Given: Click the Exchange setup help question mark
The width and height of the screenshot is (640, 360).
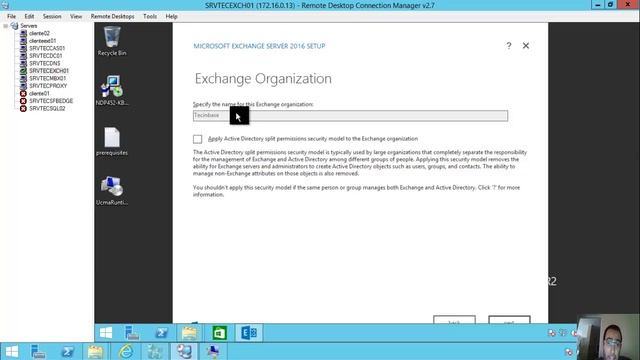Looking at the screenshot, I should coord(509,46).
